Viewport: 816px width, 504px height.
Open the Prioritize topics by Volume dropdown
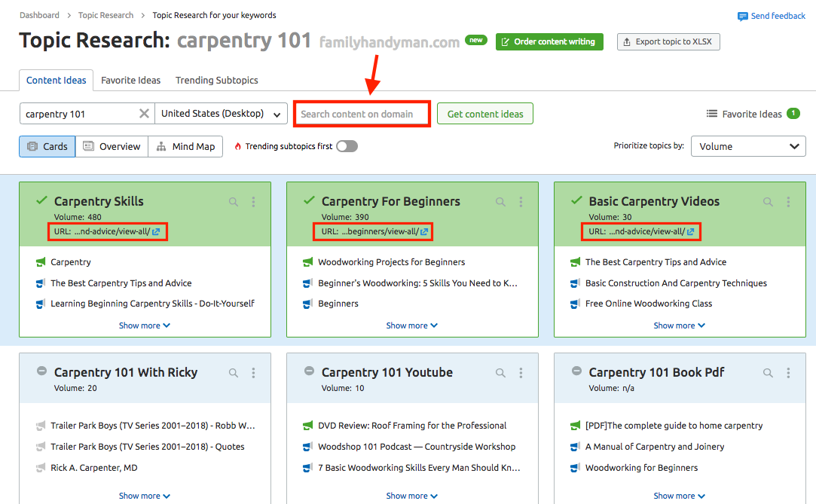(747, 146)
